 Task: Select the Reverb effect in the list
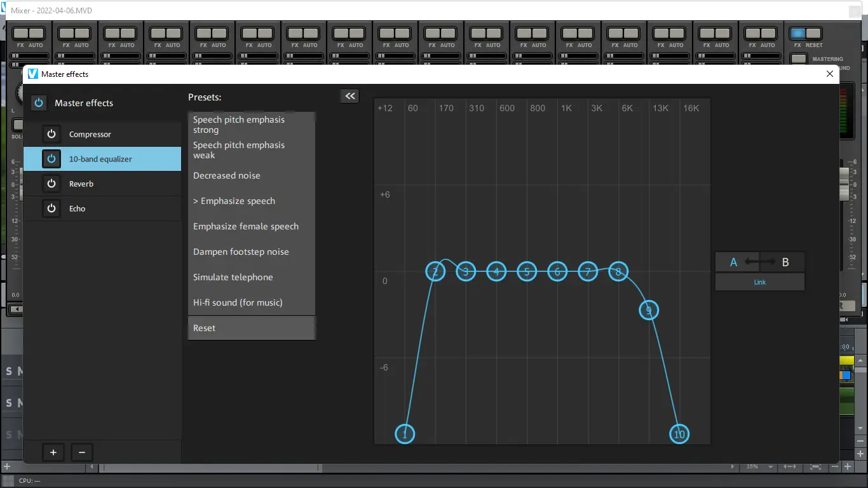click(x=102, y=184)
